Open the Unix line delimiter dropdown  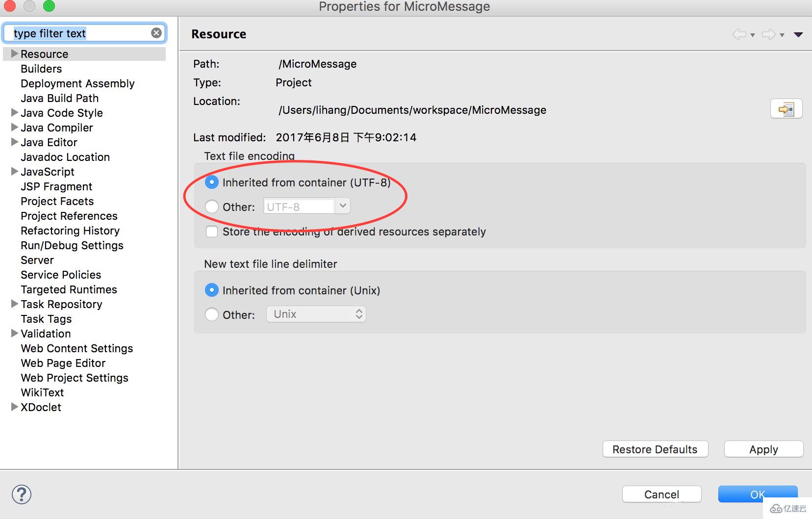click(x=316, y=314)
